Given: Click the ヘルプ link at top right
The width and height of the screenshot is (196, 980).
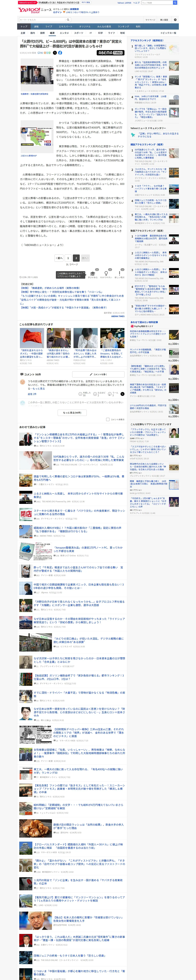Looking at the screenshot, I should [x=136, y=3].
